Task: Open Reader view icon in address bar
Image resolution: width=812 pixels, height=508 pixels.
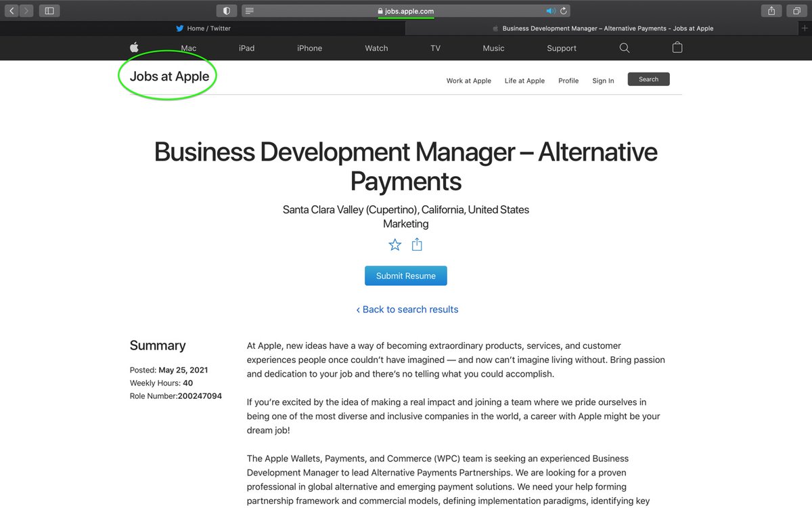Action: tap(250, 11)
